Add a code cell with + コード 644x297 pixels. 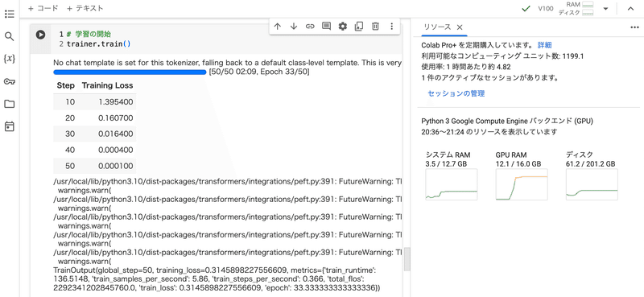[x=43, y=8]
